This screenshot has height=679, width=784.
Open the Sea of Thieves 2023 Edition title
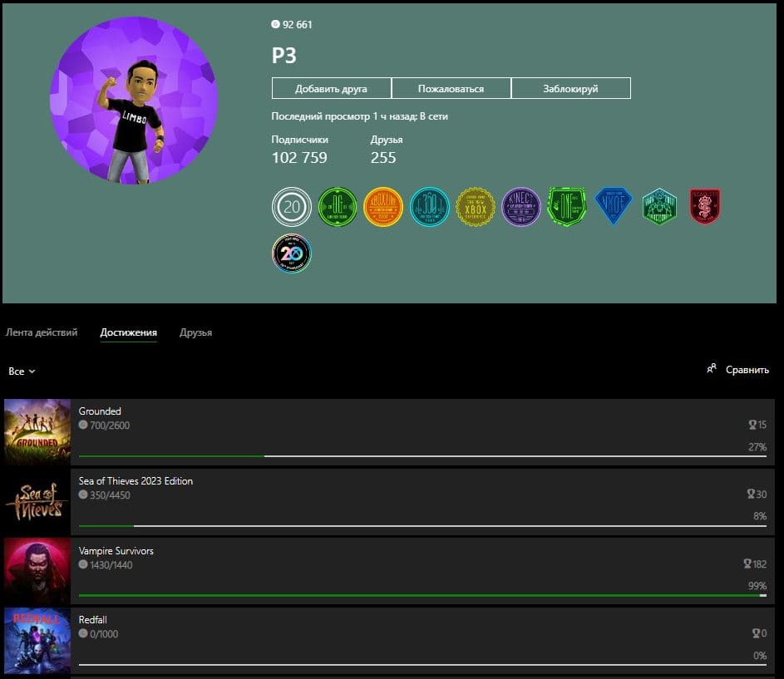click(136, 481)
